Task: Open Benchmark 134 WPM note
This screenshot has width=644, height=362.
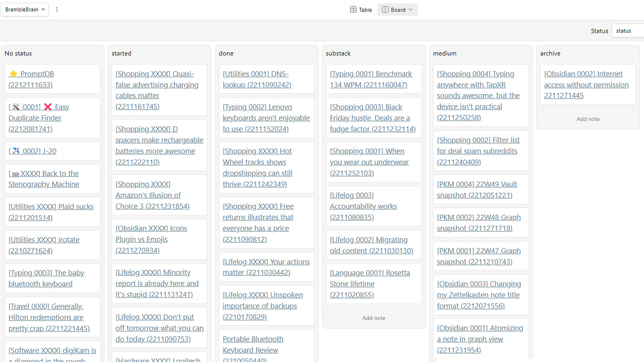Action: click(374, 79)
